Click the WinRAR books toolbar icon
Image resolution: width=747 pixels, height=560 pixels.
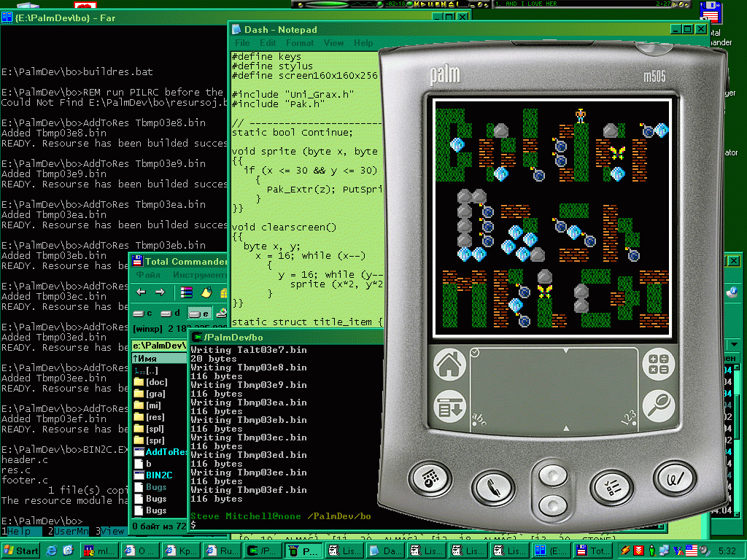click(x=186, y=292)
